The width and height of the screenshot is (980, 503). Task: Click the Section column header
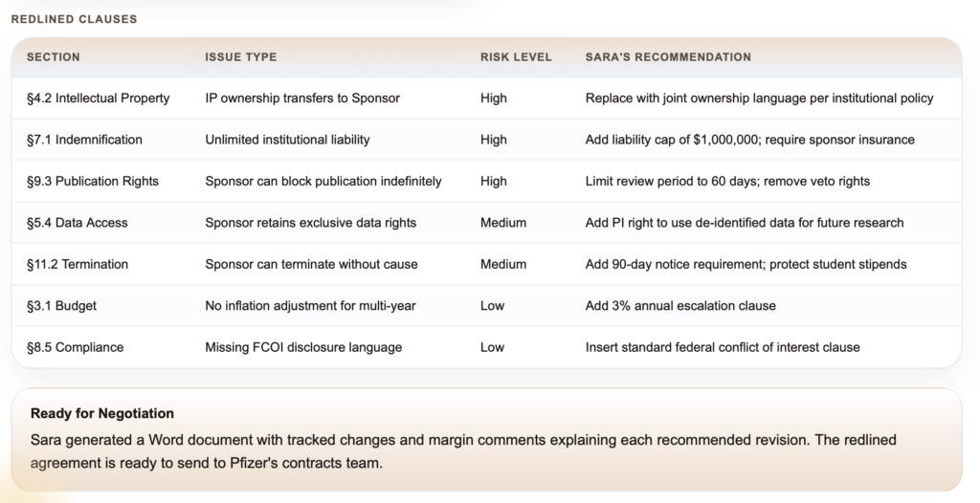click(x=54, y=57)
